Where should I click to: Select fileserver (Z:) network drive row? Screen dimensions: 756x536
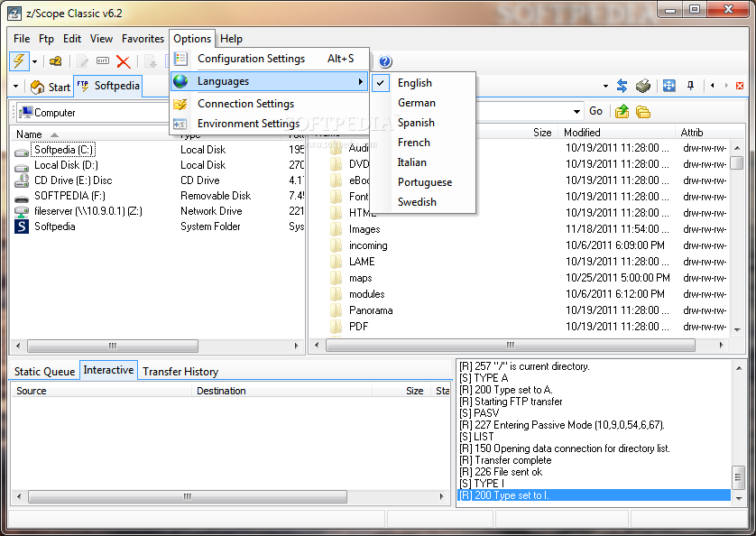tap(157, 211)
